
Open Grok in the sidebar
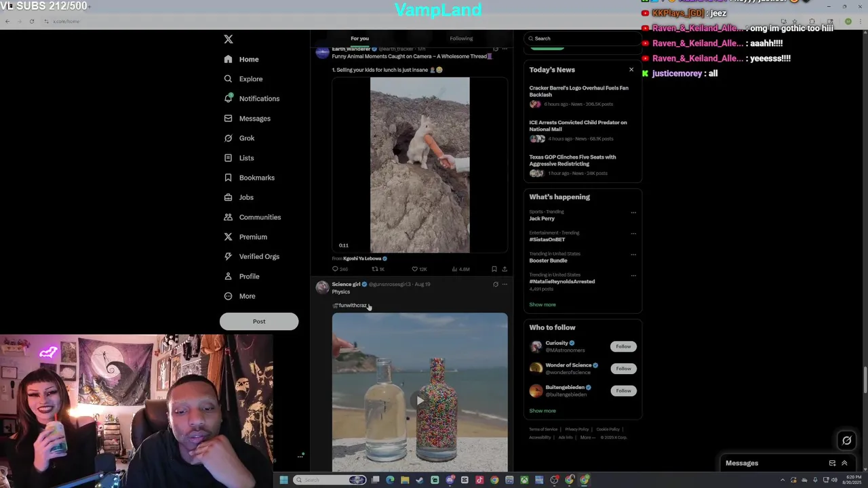pyautogui.click(x=239, y=138)
